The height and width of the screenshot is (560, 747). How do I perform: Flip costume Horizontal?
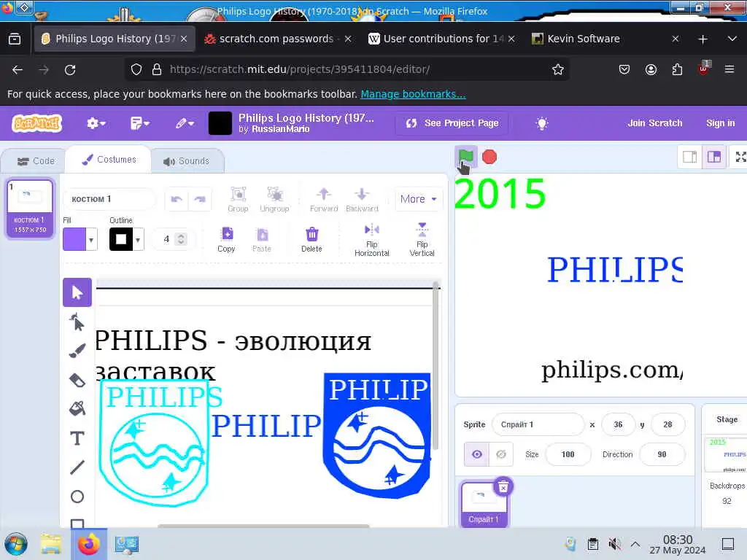371,239
